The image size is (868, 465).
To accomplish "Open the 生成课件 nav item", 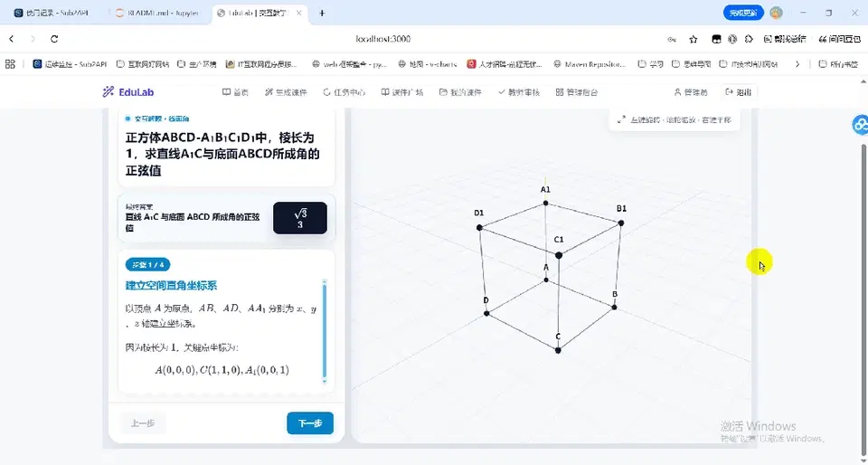I will (286, 92).
